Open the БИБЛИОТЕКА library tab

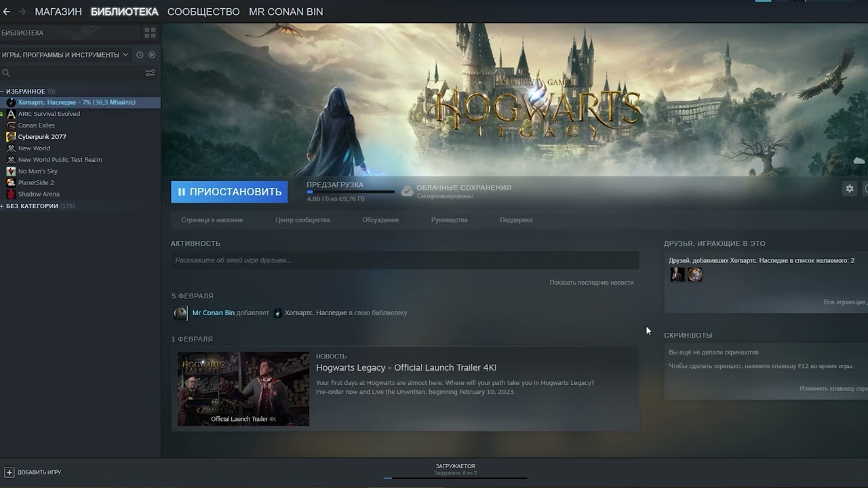(124, 12)
